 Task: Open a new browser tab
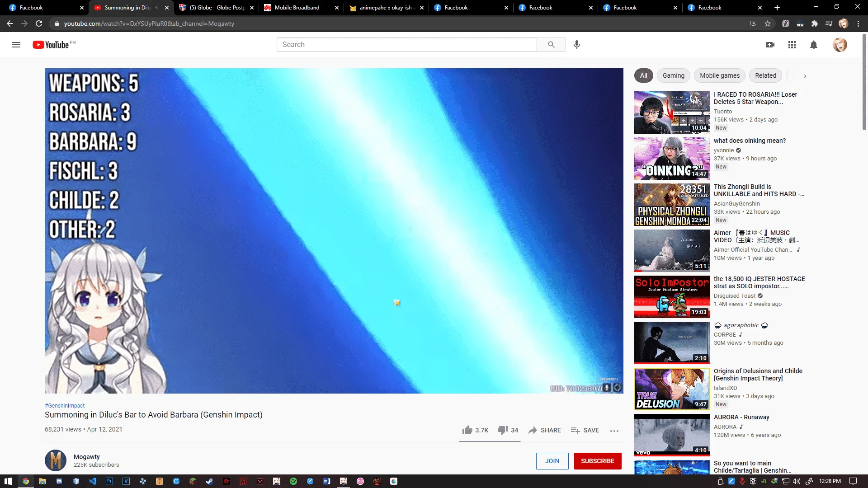coord(777,8)
